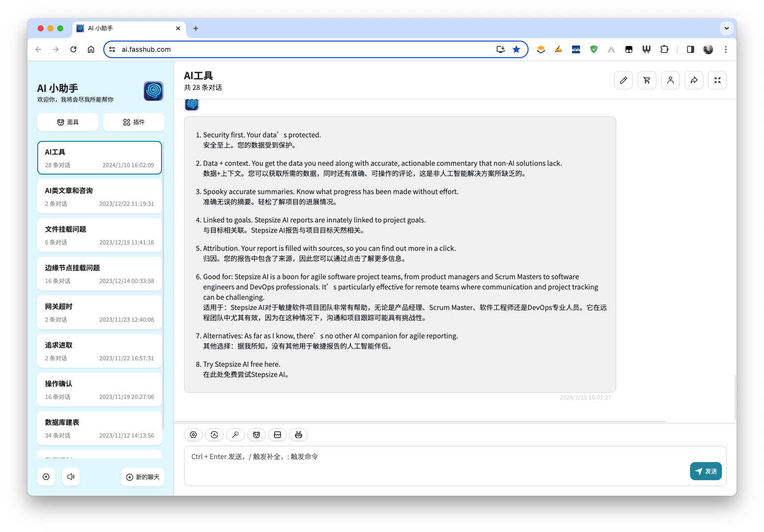Open the 文件挂载问题 conversation

[x=99, y=235]
